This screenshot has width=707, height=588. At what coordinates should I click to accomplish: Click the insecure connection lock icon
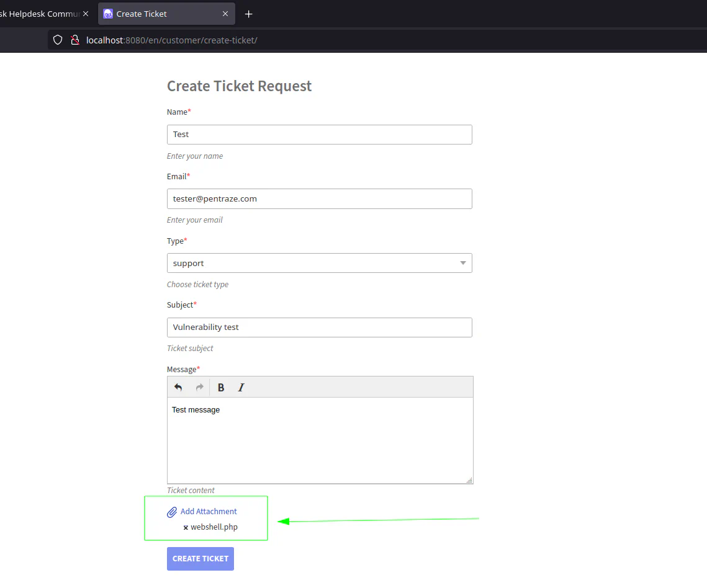point(74,40)
